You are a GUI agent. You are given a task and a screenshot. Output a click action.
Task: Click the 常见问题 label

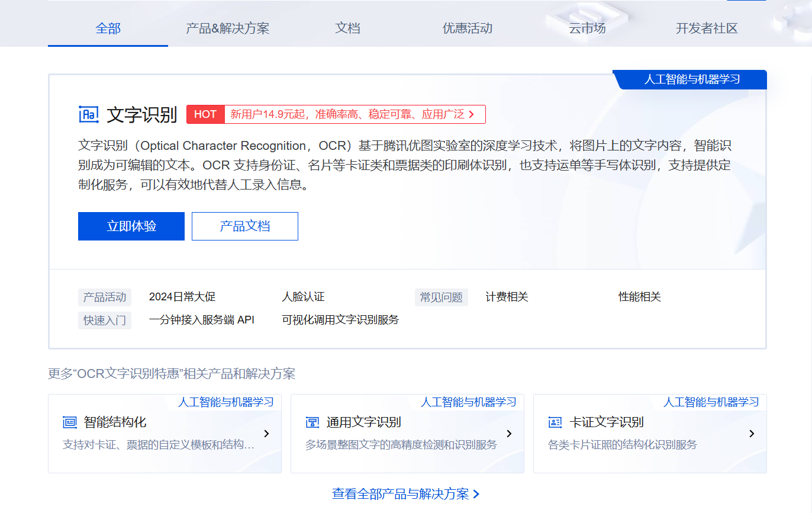tap(442, 297)
